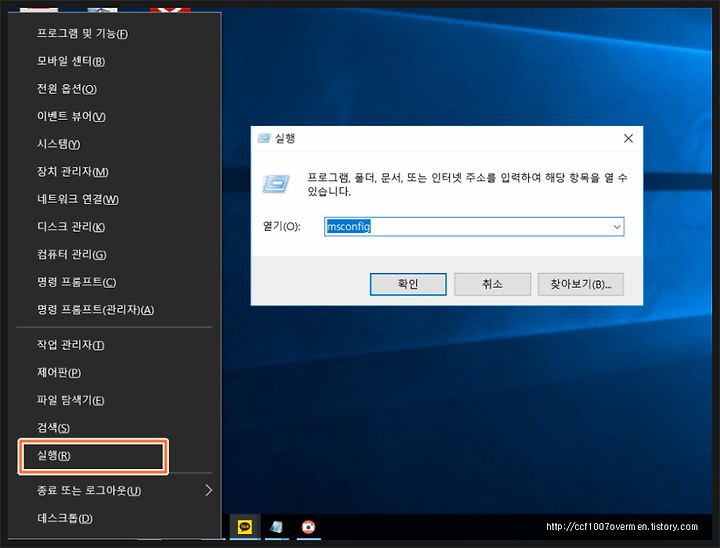720x548 pixels.
Task: Show 데스크톱(D)
Action: coord(65,518)
